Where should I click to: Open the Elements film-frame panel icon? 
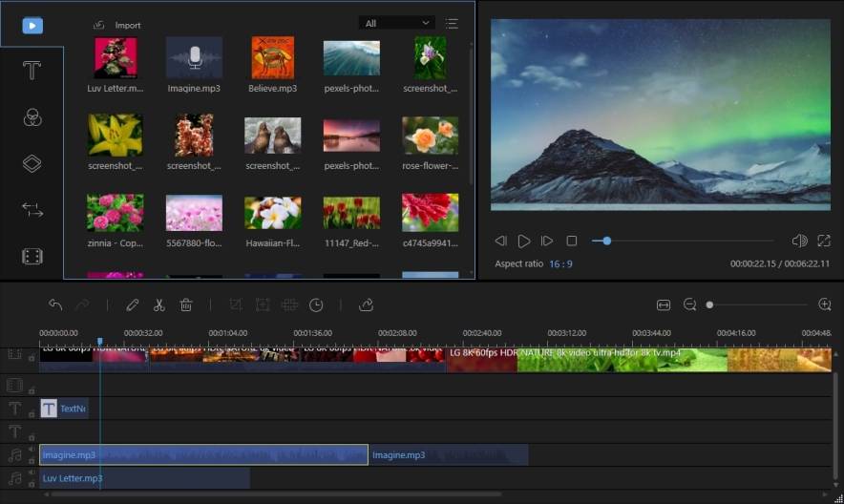(32, 256)
